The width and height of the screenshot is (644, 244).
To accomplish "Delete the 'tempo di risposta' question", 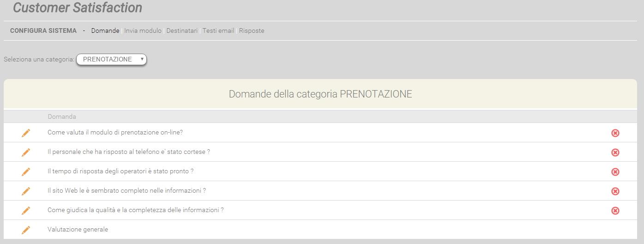I will (x=615, y=172).
